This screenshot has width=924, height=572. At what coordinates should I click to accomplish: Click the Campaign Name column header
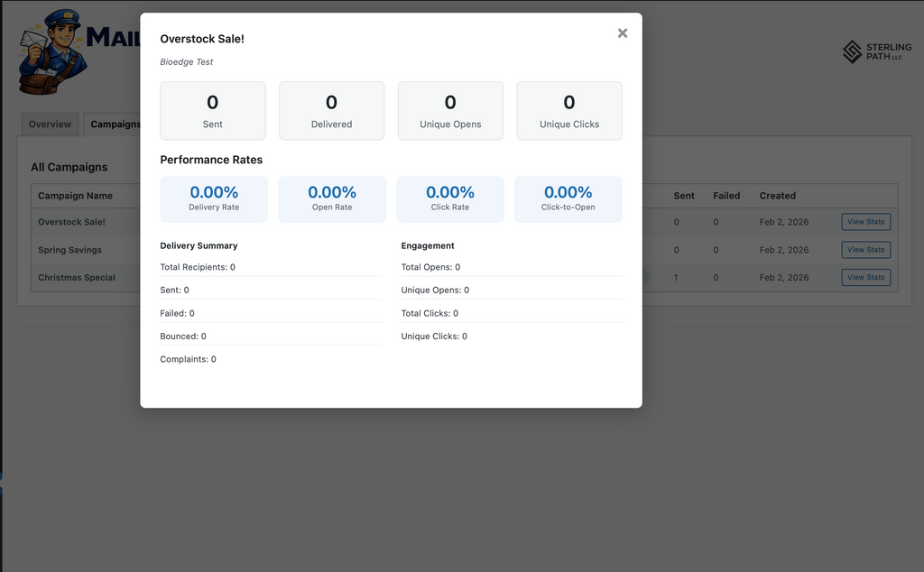pos(75,196)
